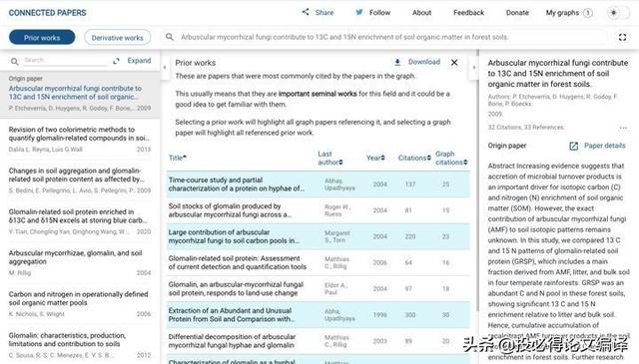Click the Expand arrows icon in left panel

pos(116,61)
